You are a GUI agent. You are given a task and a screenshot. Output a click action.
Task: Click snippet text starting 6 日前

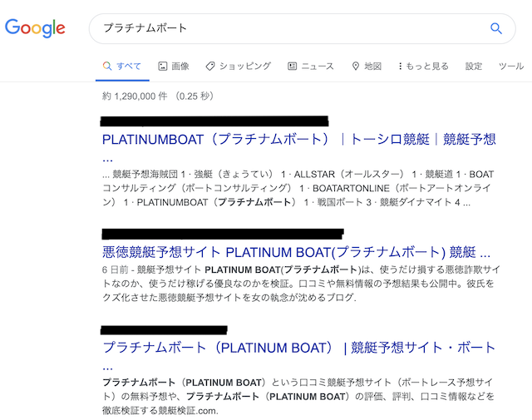click(x=301, y=284)
